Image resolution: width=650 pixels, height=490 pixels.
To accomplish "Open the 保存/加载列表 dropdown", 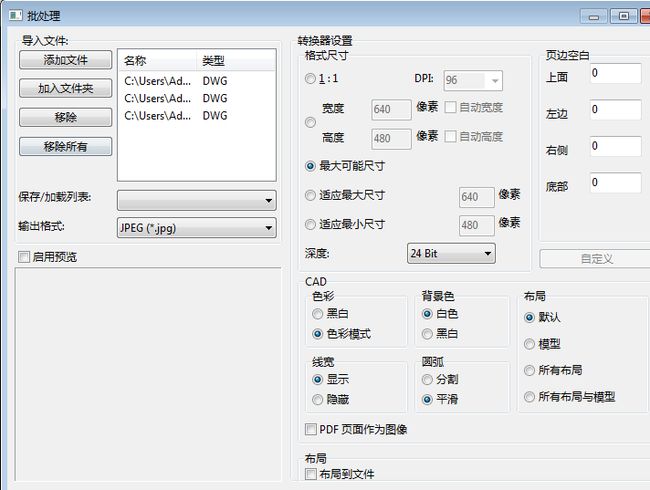I will [x=196, y=200].
